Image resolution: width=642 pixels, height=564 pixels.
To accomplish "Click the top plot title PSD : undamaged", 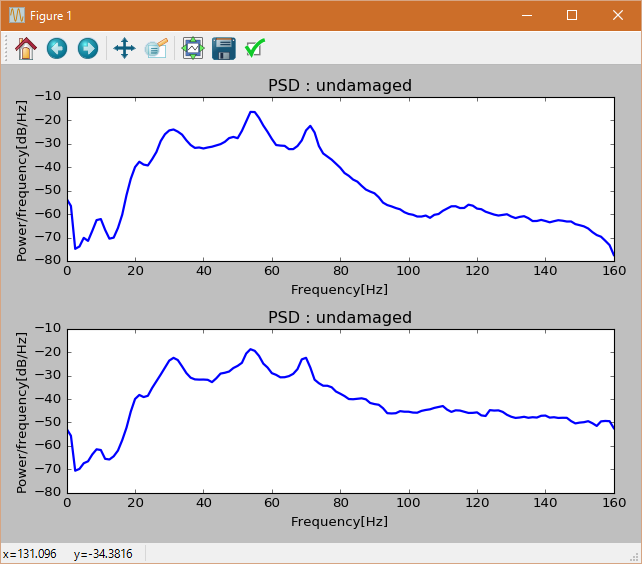I will click(340, 85).
